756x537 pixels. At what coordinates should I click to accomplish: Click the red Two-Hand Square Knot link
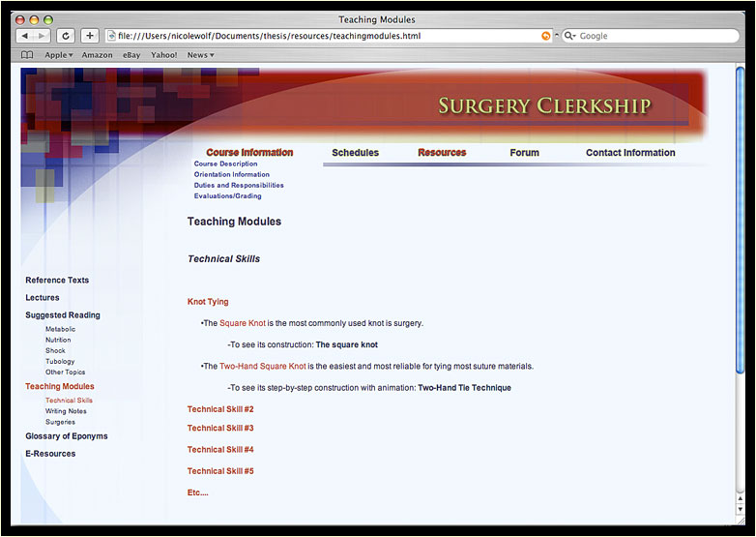[263, 366]
